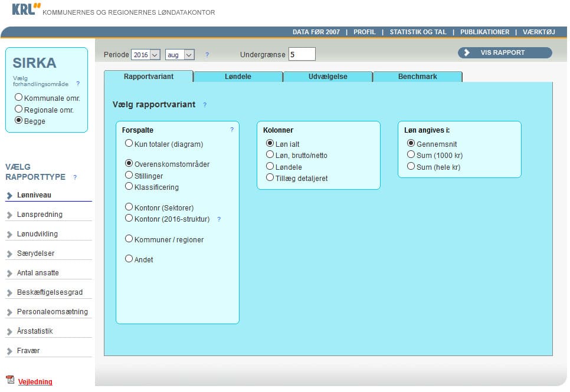This screenshot has height=392, width=570.
Task: Click the Vis rapport button
Action: tap(505, 52)
